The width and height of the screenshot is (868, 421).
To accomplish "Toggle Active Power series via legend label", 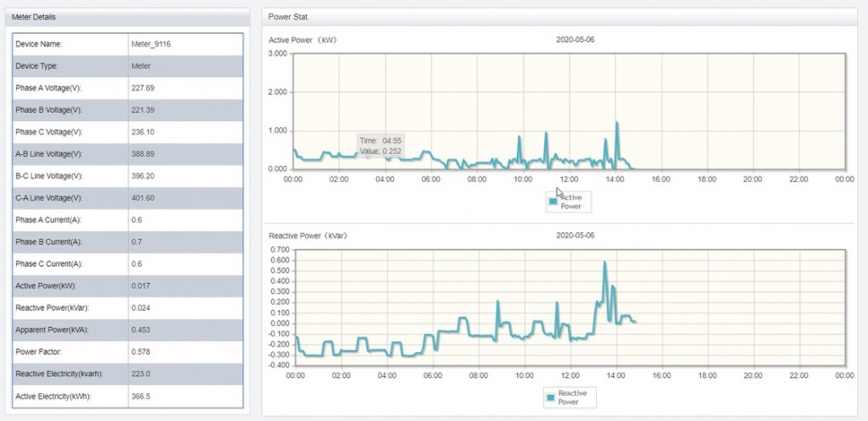I will tap(571, 202).
